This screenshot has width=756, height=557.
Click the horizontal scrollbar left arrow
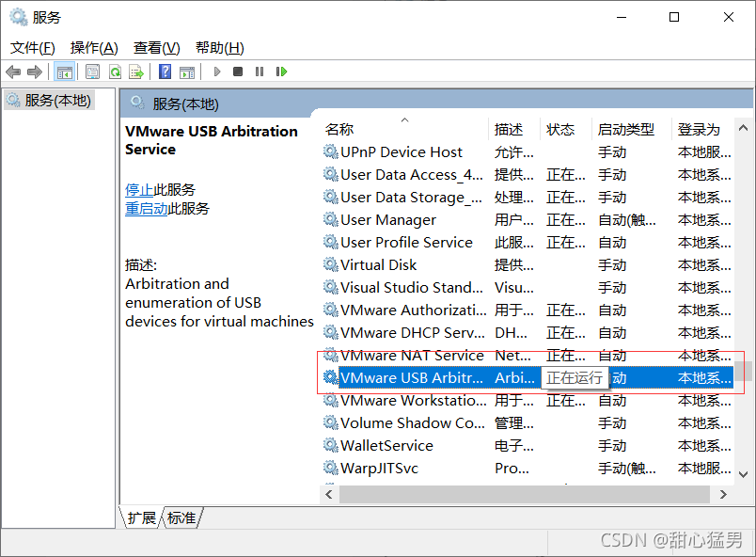coord(329,494)
